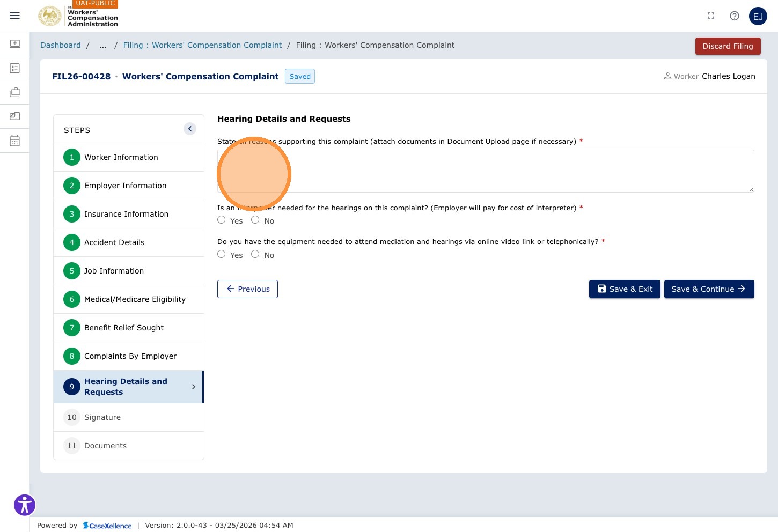Open the hamburger navigation menu
The image size is (778, 532).
[15, 16]
